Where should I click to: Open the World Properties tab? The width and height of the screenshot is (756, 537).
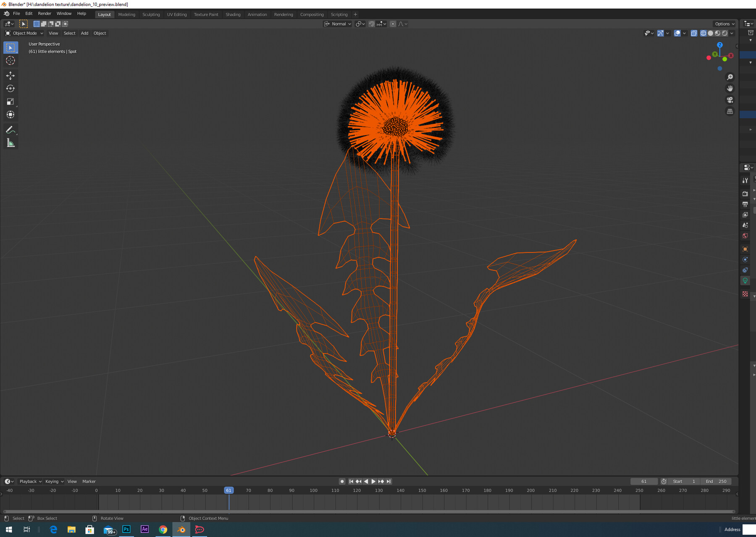[745, 236]
